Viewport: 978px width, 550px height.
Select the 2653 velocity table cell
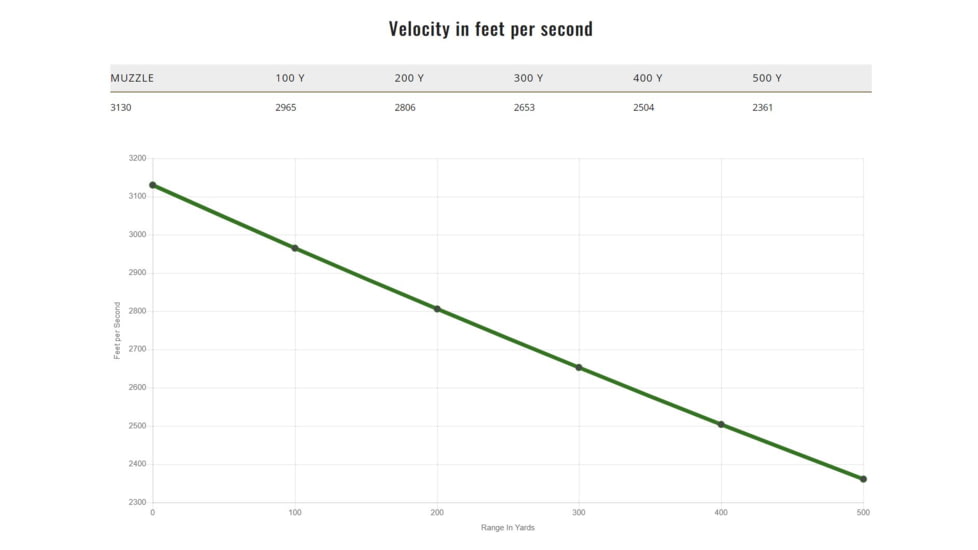(525, 107)
